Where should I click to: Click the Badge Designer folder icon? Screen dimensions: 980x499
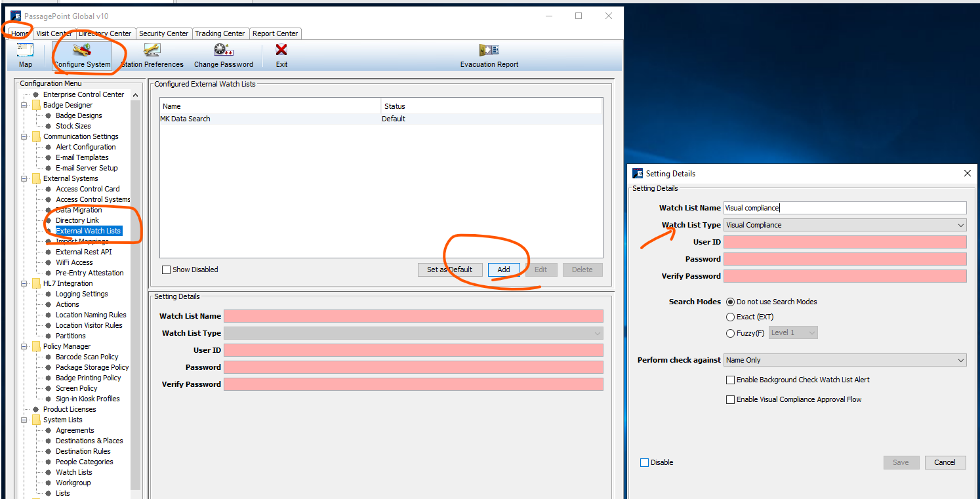(x=36, y=105)
